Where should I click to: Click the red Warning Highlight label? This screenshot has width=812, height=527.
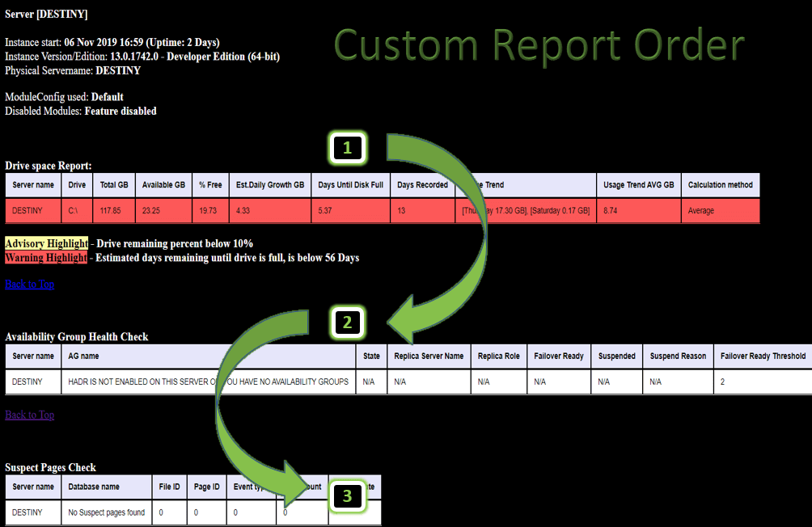click(46, 258)
